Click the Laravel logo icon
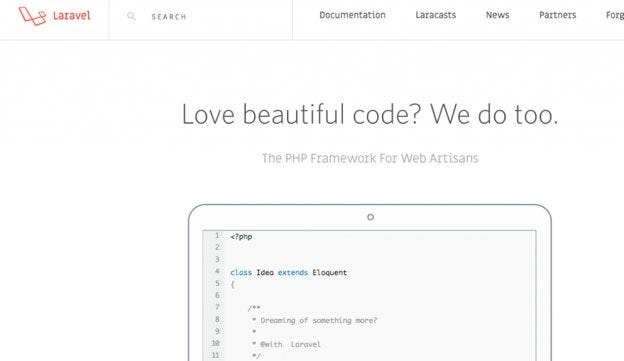Image resolution: width=624 pixels, height=361 pixels. coord(33,16)
